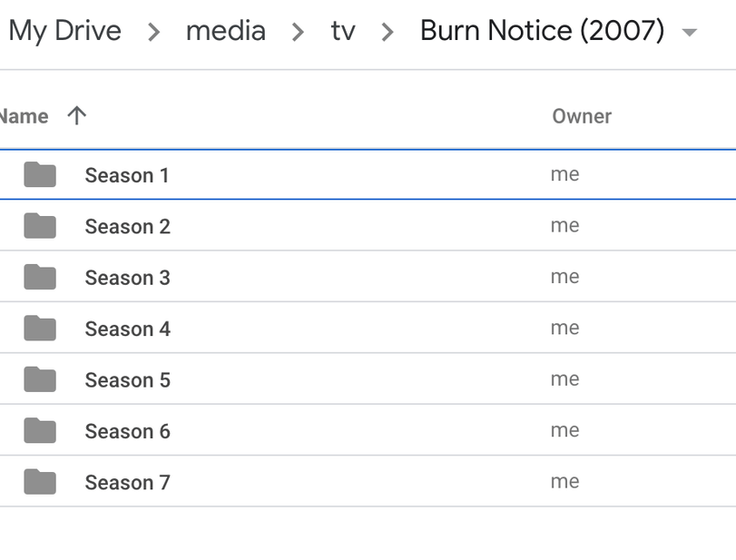
Task: Reverse sort direction with the arrow icon
Action: click(x=77, y=115)
